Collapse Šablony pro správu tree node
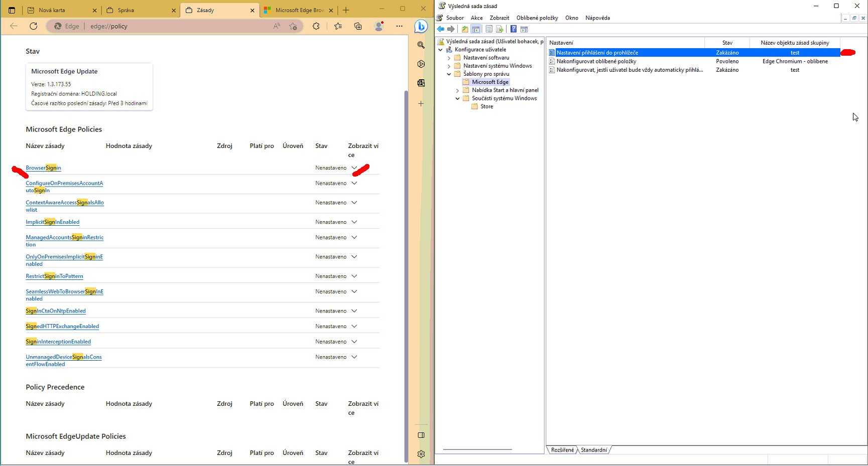This screenshot has height=466, width=868. (449, 74)
